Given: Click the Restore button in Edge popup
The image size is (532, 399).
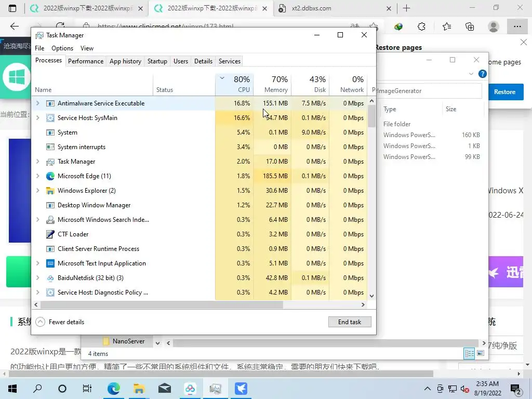Looking at the screenshot, I should tap(504, 92).
